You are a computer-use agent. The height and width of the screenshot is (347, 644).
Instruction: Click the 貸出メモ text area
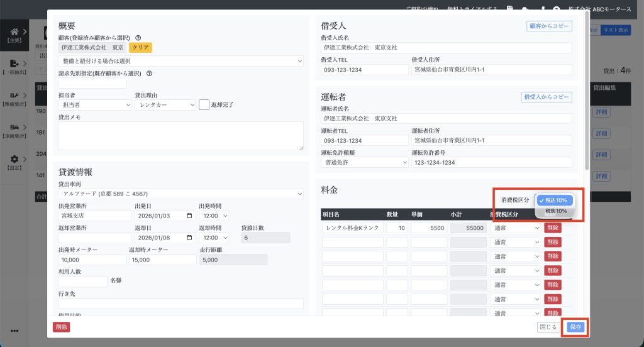pos(180,136)
